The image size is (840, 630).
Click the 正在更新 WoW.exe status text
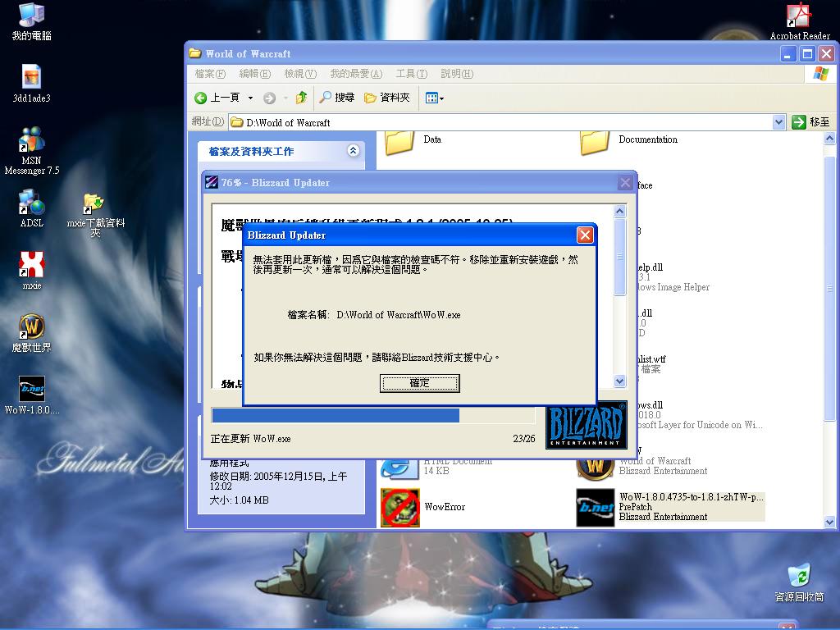[x=251, y=439]
